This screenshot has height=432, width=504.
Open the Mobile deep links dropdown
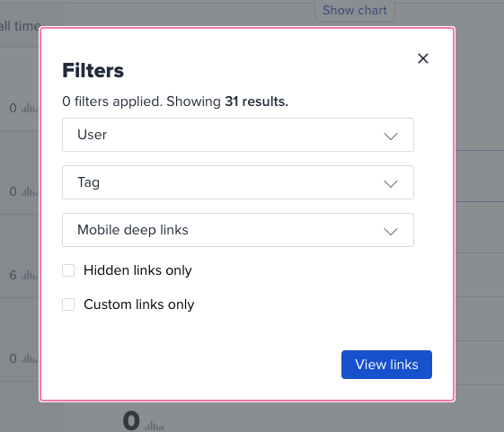tap(238, 230)
